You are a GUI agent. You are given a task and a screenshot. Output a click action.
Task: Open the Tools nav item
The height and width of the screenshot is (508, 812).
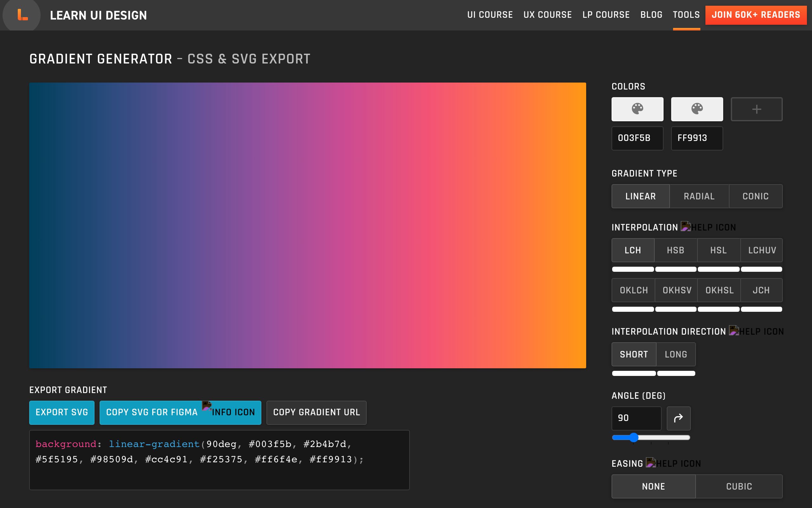click(686, 15)
